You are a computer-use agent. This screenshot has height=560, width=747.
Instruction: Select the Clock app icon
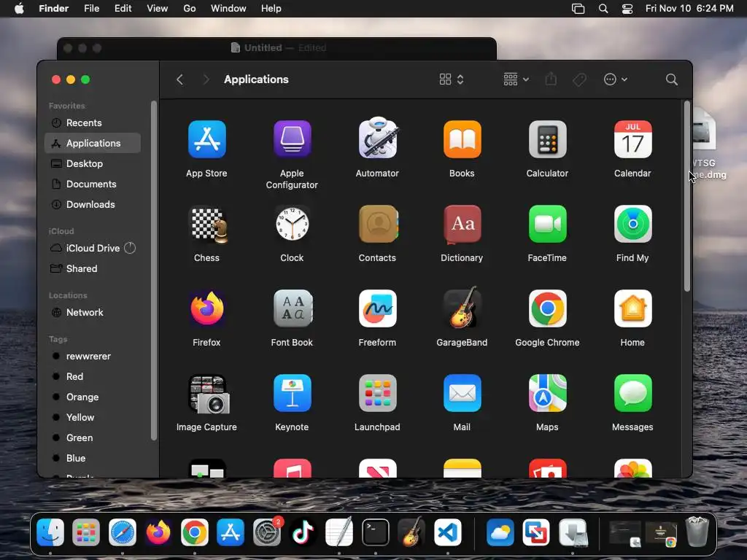click(x=292, y=224)
